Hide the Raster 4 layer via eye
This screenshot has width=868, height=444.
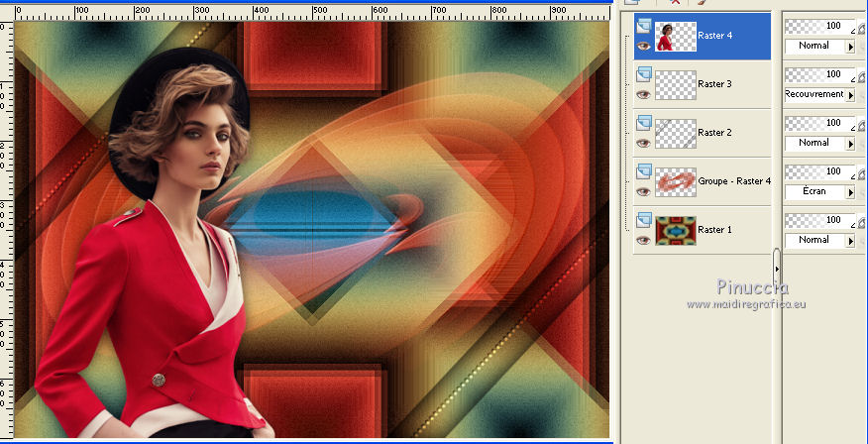click(643, 45)
